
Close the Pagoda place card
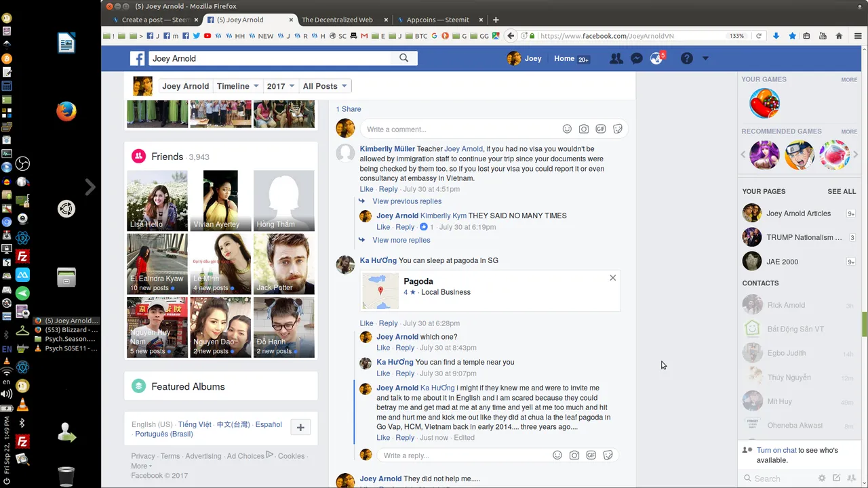613,278
